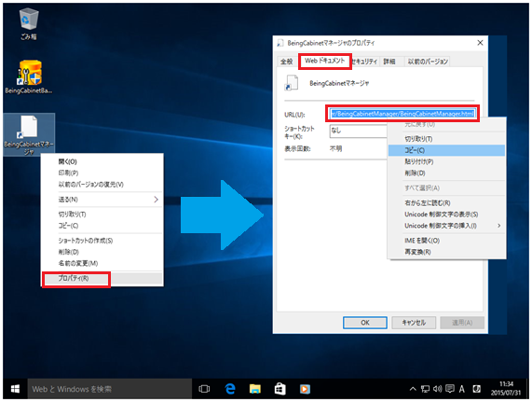Open the Recycle Bin desktop icon

[29, 23]
